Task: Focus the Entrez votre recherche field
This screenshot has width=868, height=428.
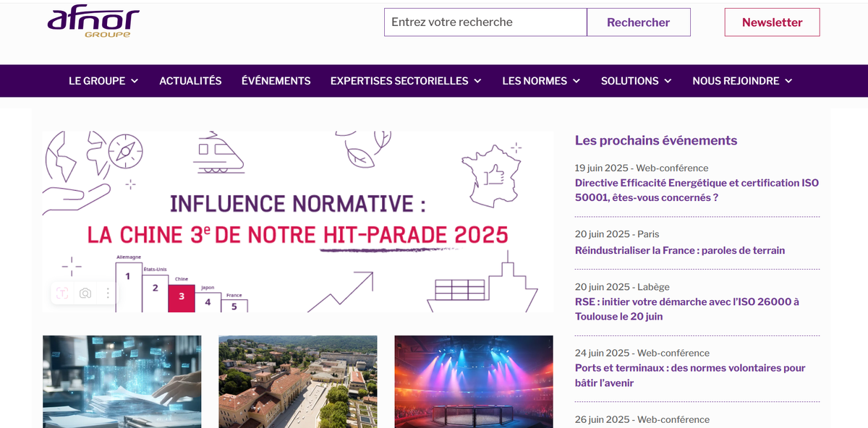Action: [x=485, y=22]
